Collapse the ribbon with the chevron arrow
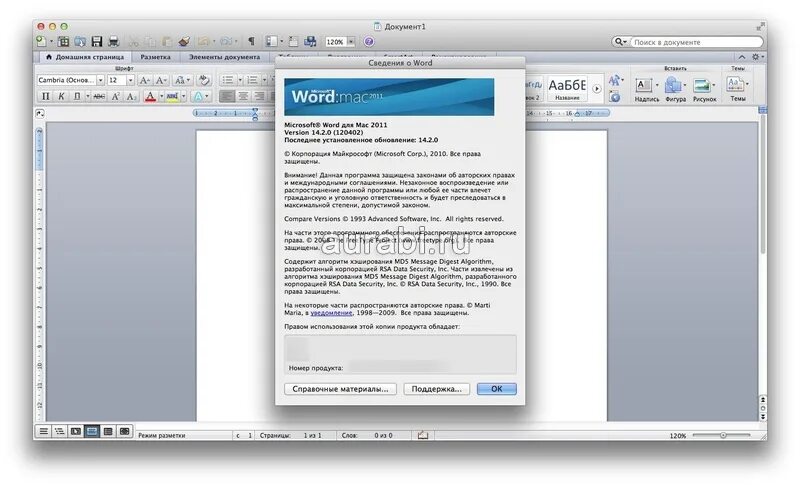This screenshot has width=800, height=486. [742, 57]
